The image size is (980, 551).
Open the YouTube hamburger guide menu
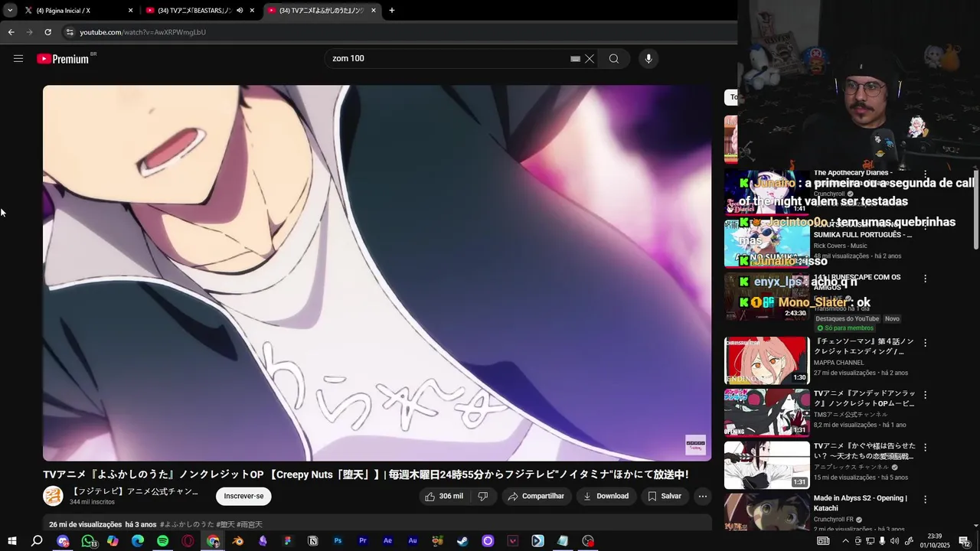[18, 58]
